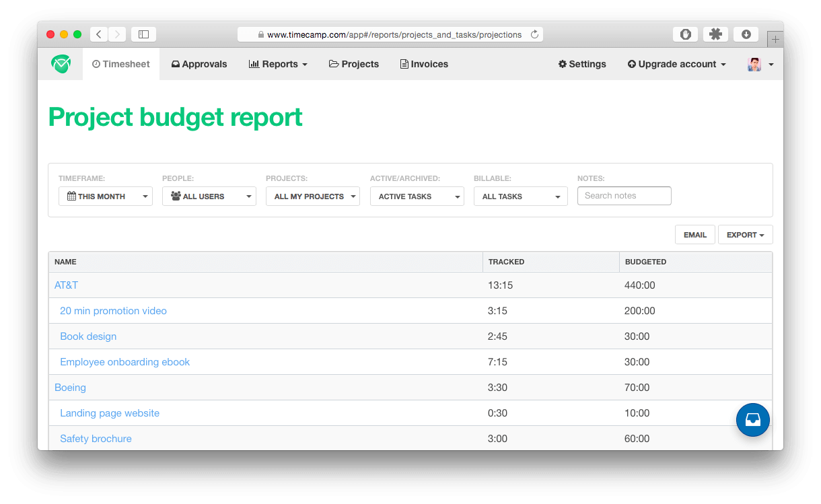Open the chat support widget
821x504 pixels.
click(753, 419)
